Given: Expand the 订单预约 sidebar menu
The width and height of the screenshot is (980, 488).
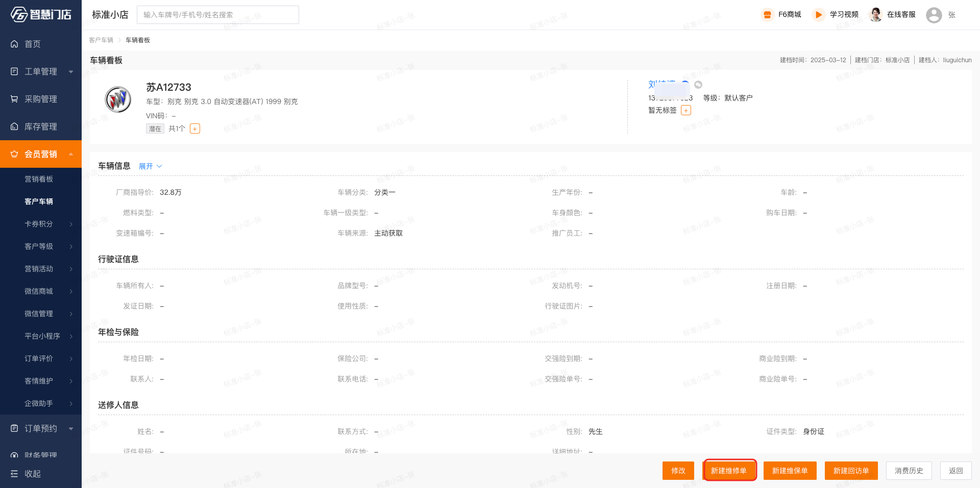Looking at the screenshot, I should tap(41, 428).
